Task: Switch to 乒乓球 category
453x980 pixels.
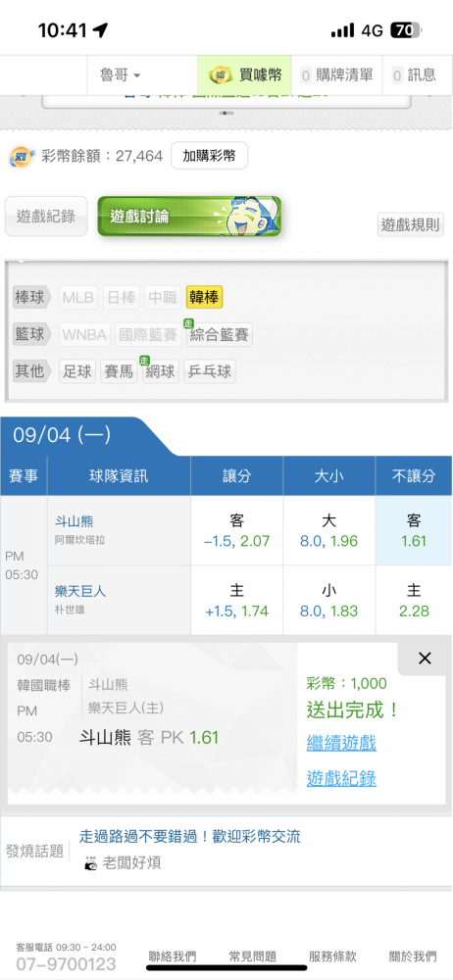Action: (210, 372)
